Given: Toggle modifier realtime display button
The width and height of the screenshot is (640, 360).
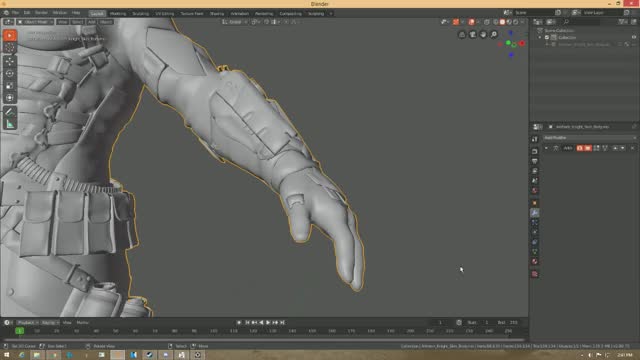Looking at the screenshot, I should click(588, 148).
